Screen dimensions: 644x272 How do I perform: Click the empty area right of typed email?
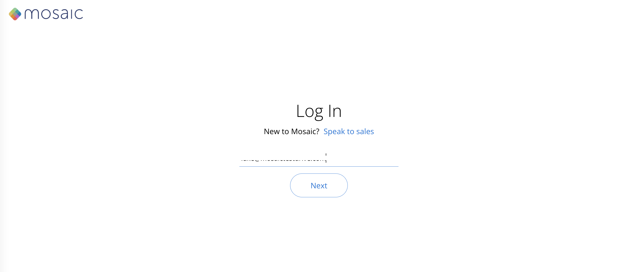[x=363, y=159]
